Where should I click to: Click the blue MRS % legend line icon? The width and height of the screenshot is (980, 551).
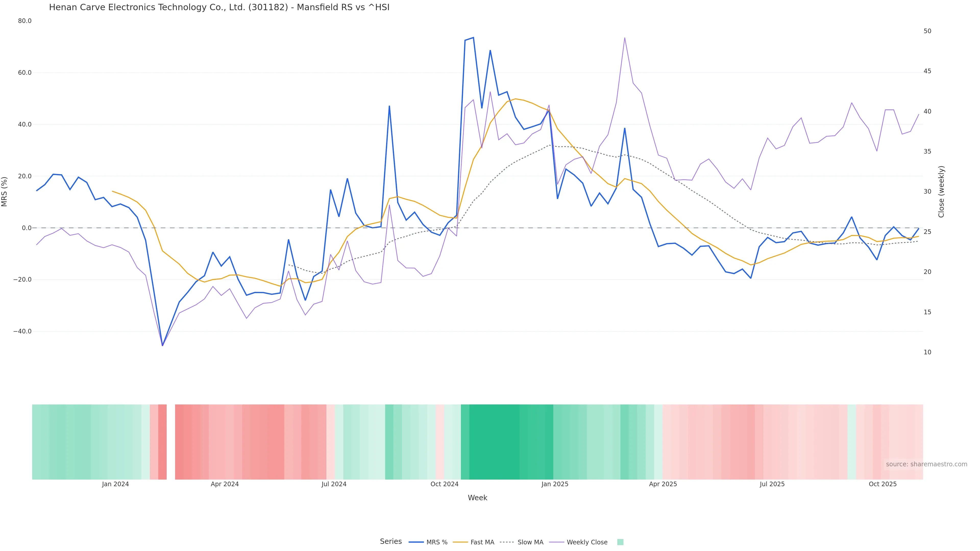416,542
